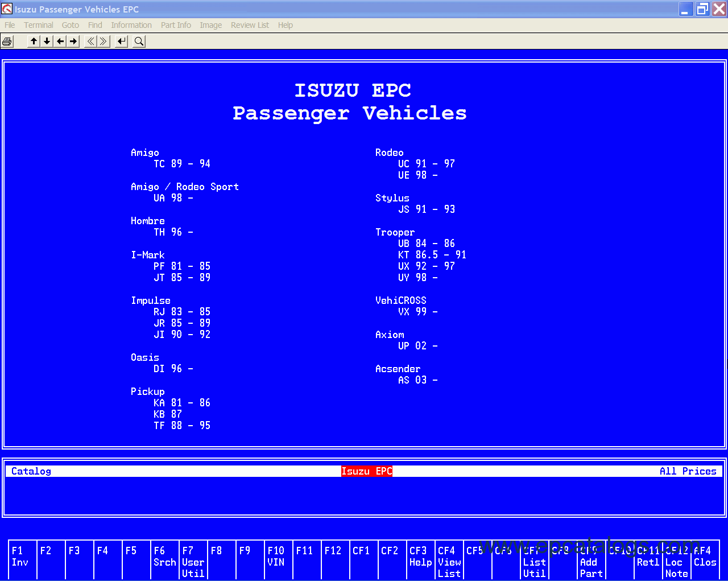Open the Image menu
Viewport: 728px width, 581px height.
211,25
